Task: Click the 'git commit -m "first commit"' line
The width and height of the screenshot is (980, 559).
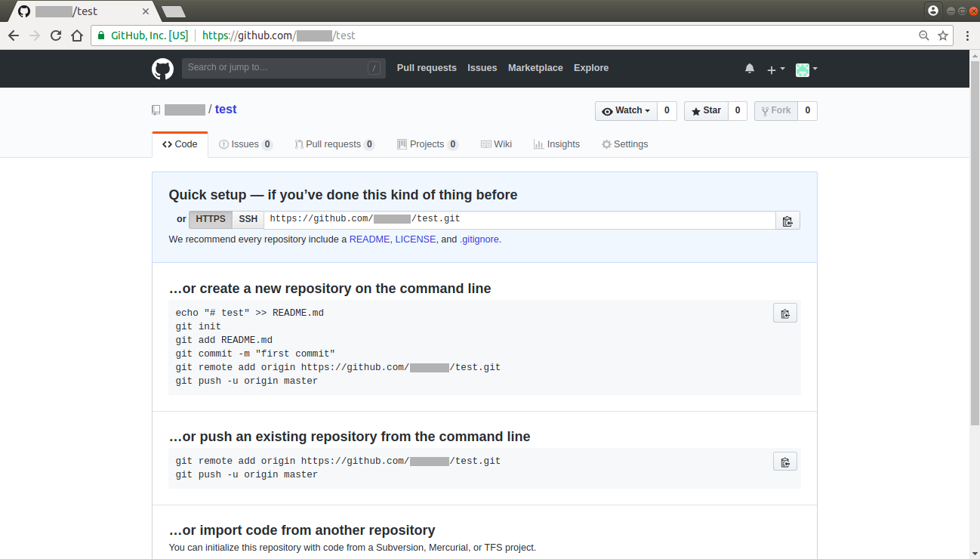Action: click(x=255, y=354)
